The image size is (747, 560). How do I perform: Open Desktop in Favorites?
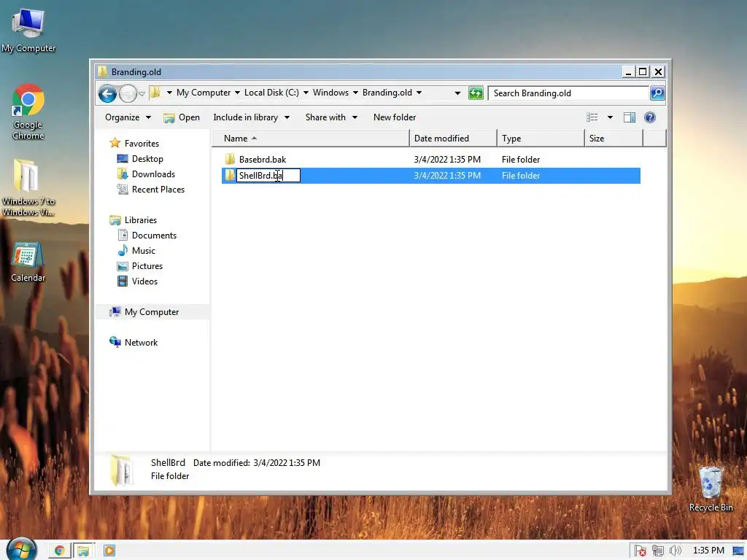147,158
